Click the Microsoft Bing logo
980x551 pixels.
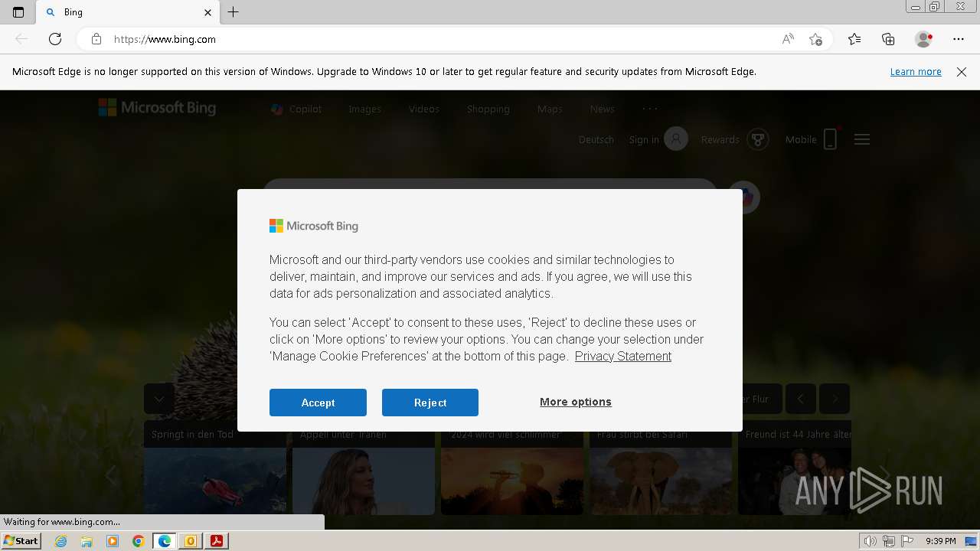(x=157, y=108)
